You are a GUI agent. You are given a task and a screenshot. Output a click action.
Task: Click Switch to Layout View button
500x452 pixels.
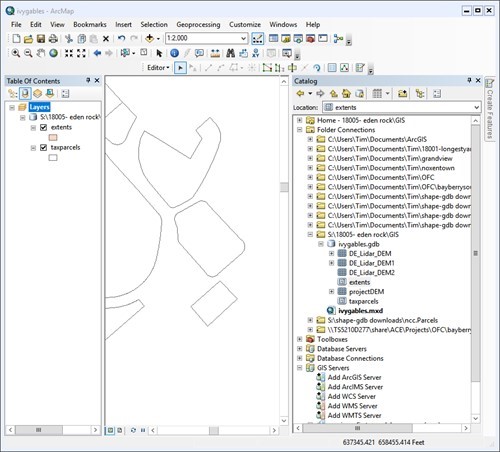coord(119,430)
